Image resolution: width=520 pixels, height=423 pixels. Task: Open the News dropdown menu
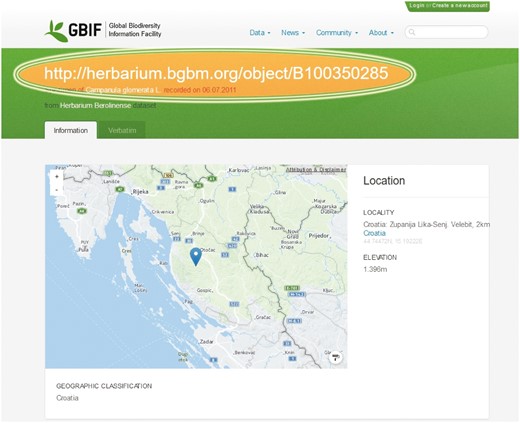[293, 33]
